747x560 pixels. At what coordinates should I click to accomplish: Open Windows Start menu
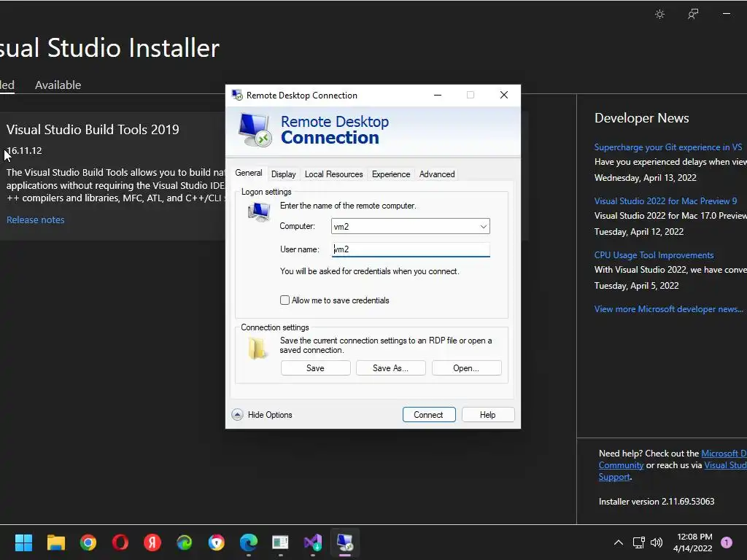(23, 542)
